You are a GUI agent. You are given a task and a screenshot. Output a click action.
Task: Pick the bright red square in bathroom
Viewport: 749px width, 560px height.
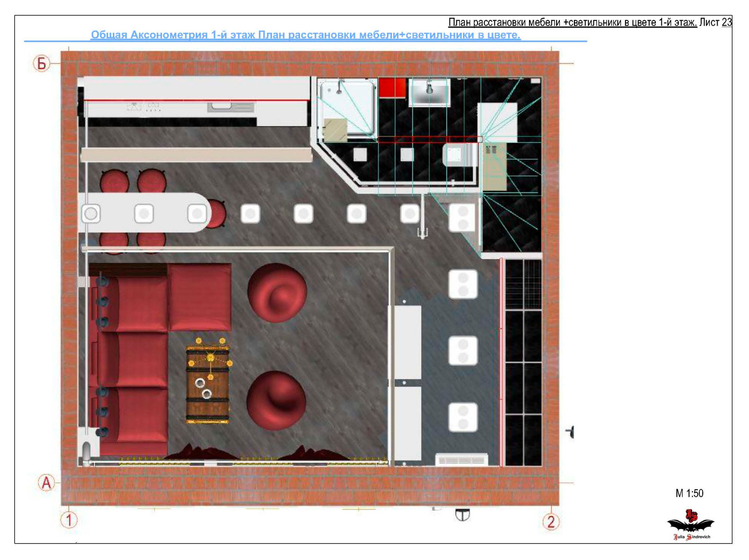pos(392,88)
